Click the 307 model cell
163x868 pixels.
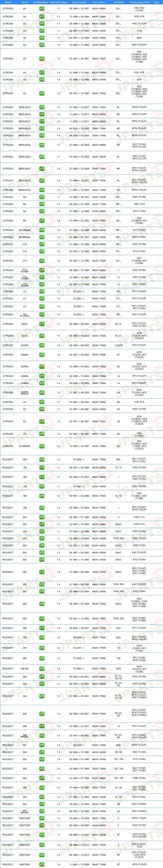coord(25,745)
